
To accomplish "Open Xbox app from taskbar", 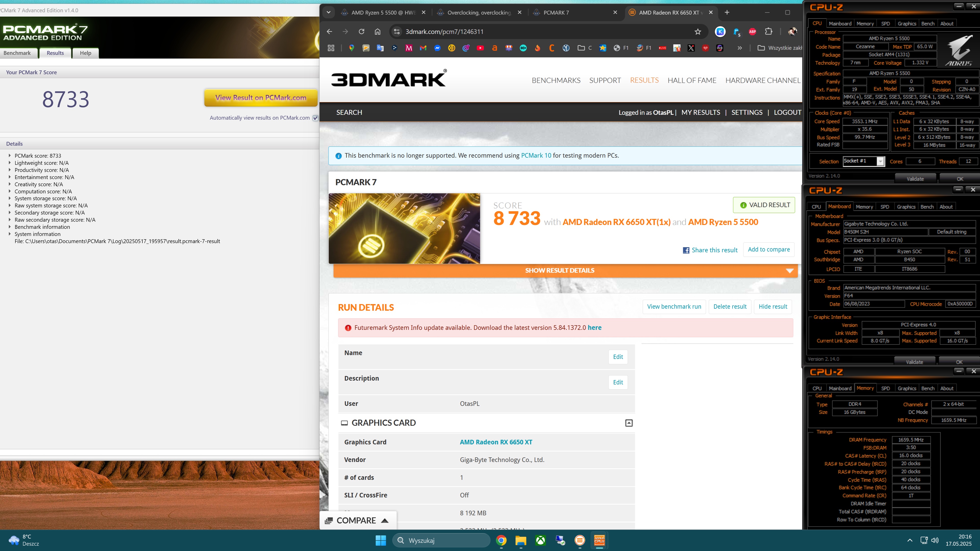I will pyautogui.click(x=540, y=540).
